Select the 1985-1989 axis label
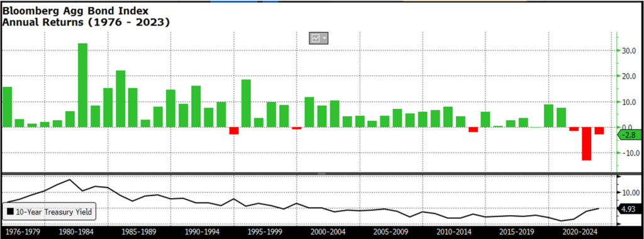 [139, 231]
